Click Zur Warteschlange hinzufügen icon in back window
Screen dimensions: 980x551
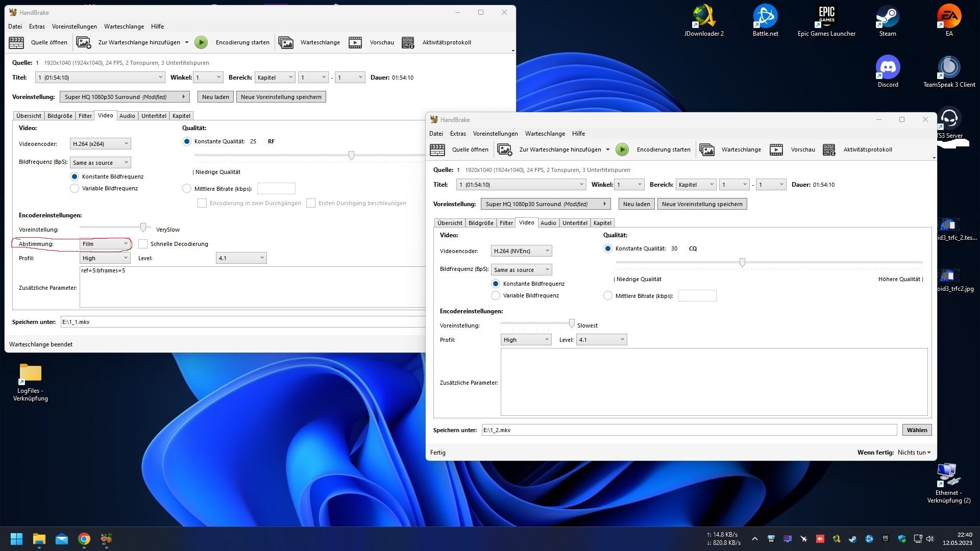point(84,42)
